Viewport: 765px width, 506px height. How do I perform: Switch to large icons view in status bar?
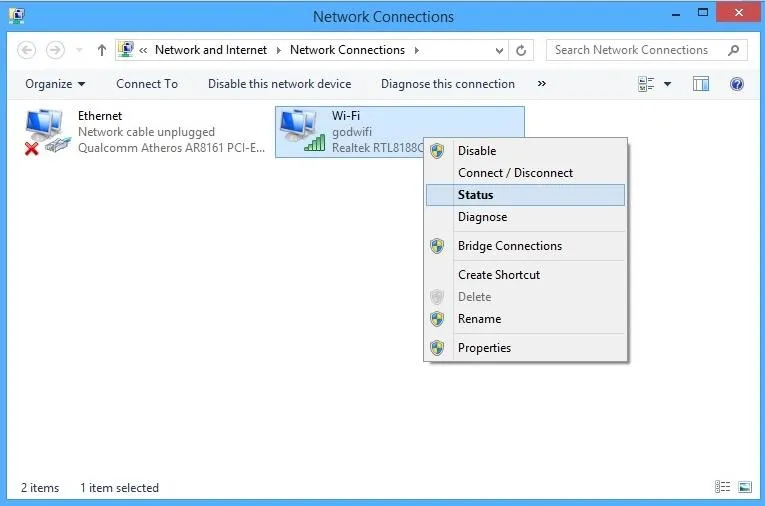[x=745, y=486]
